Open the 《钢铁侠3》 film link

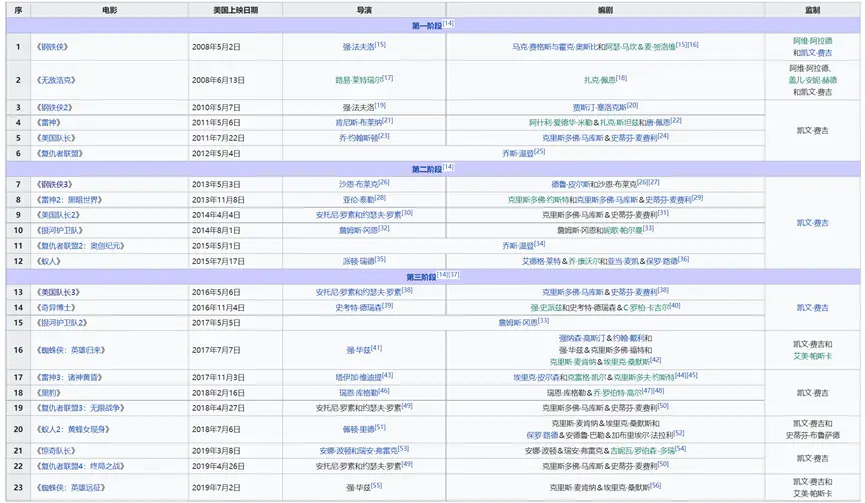(x=55, y=184)
